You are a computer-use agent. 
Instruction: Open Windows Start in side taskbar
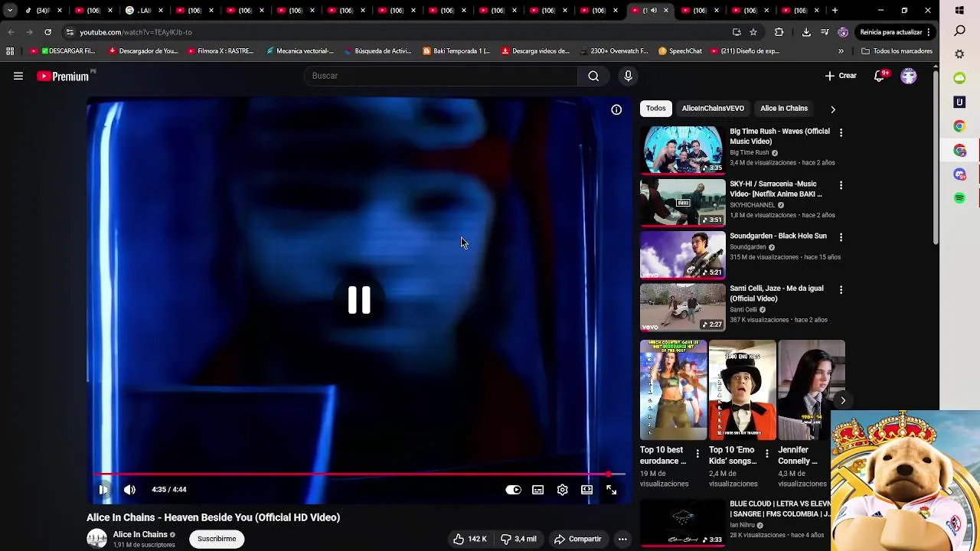(959, 11)
